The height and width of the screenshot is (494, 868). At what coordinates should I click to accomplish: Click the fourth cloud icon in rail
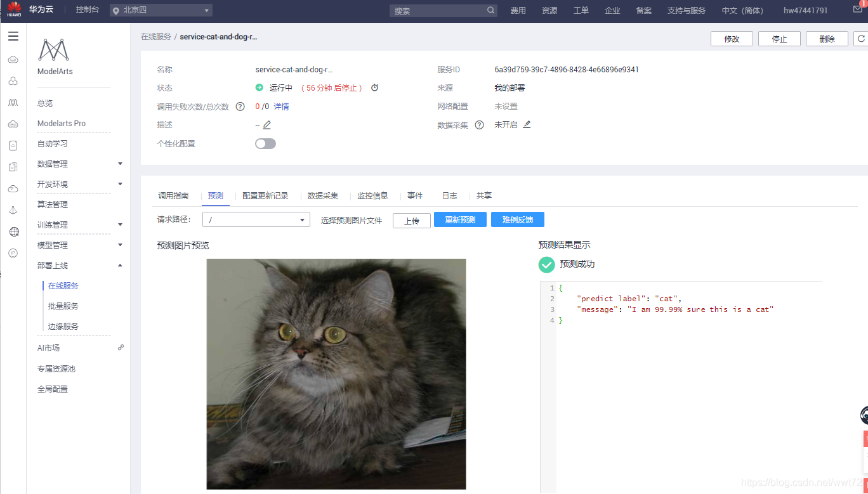point(13,188)
